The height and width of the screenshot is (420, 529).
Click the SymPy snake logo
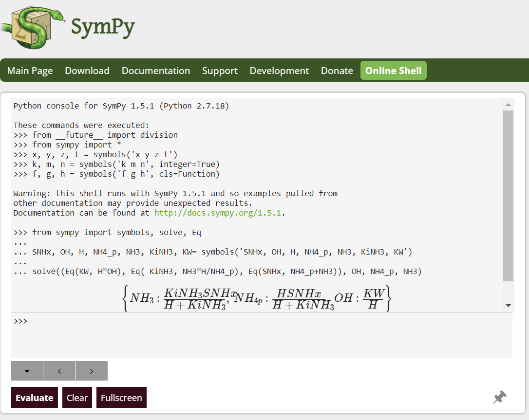[x=32, y=27]
